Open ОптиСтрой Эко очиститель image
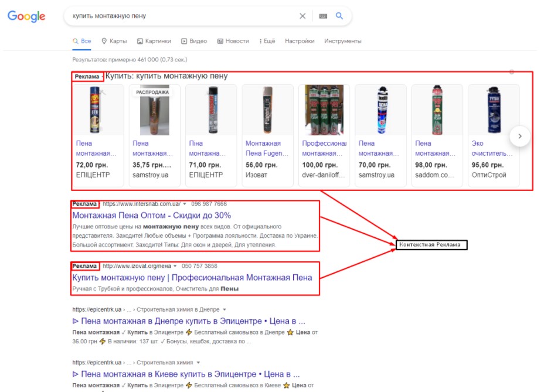The image size is (544, 392). pos(494,110)
